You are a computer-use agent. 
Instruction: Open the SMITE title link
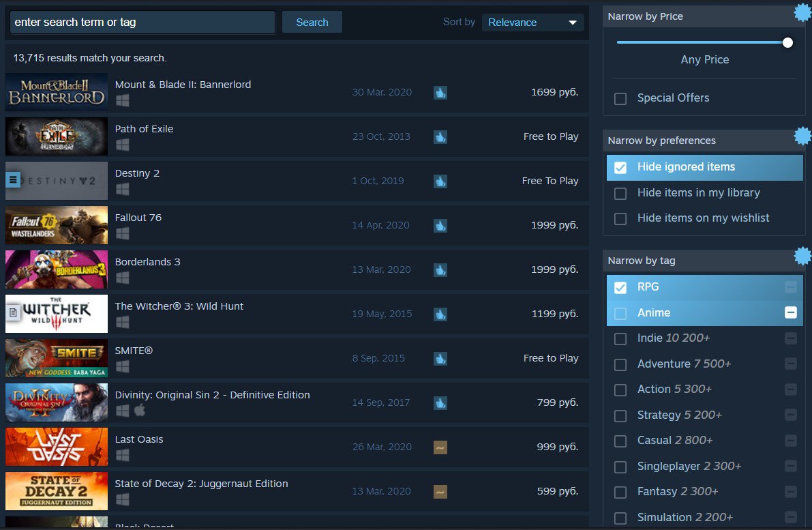pos(134,351)
